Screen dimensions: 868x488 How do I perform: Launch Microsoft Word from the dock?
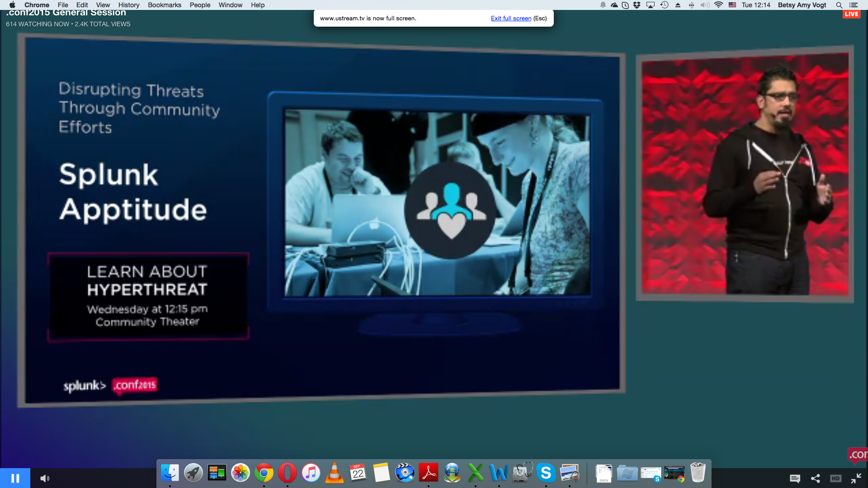[x=499, y=473]
